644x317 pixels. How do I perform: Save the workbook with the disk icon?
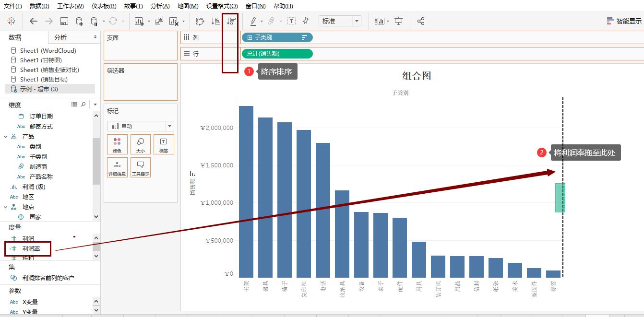(64, 21)
